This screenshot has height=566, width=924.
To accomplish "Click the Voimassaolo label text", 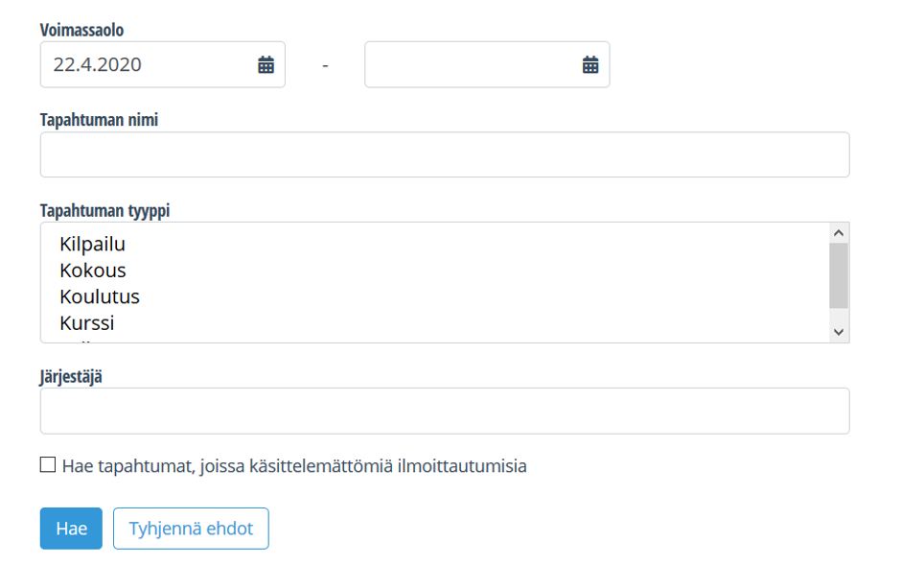I will [81, 30].
